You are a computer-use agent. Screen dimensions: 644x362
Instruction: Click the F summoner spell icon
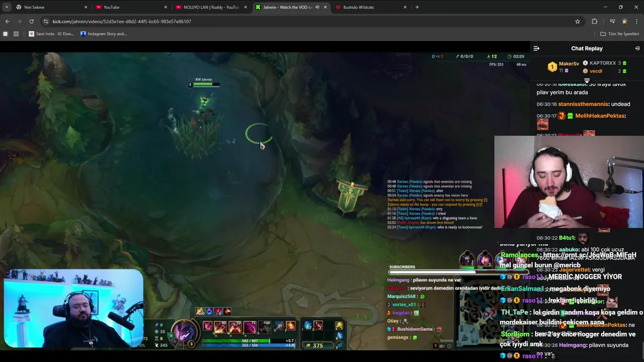click(x=290, y=326)
